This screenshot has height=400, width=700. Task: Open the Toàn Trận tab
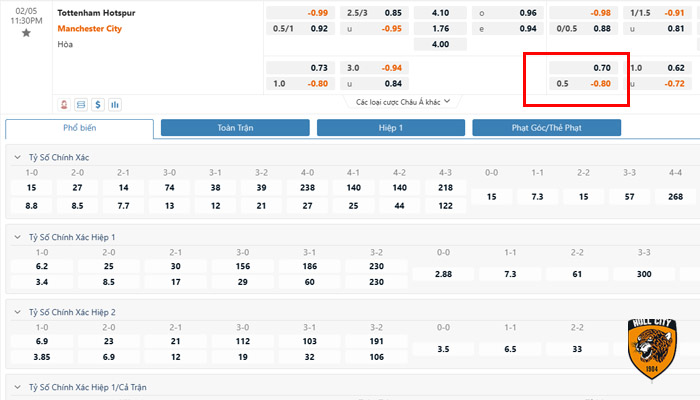[x=235, y=128]
